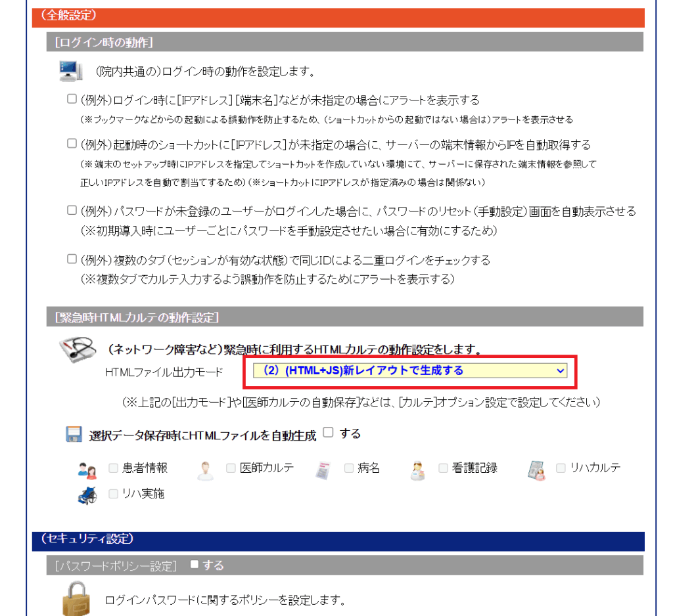Click the floppy disk save icon
The width and height of the screenshot is (673, 616).
(x=74, y=435)
